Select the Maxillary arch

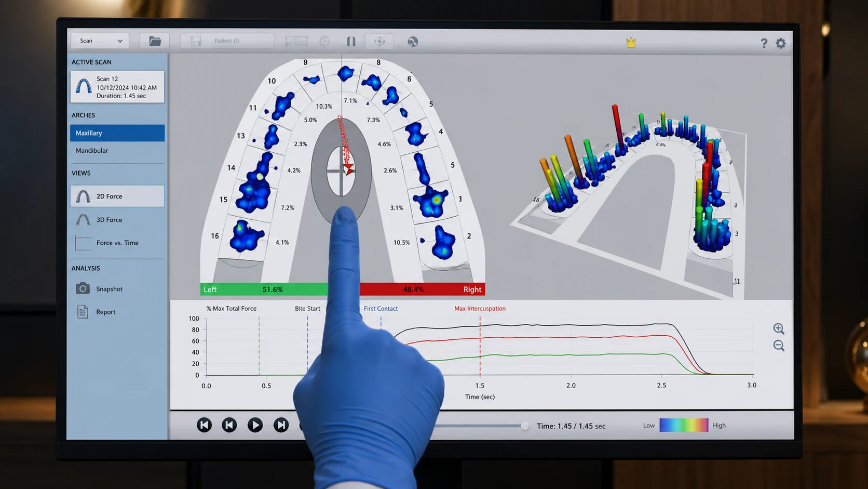(117, 133)
